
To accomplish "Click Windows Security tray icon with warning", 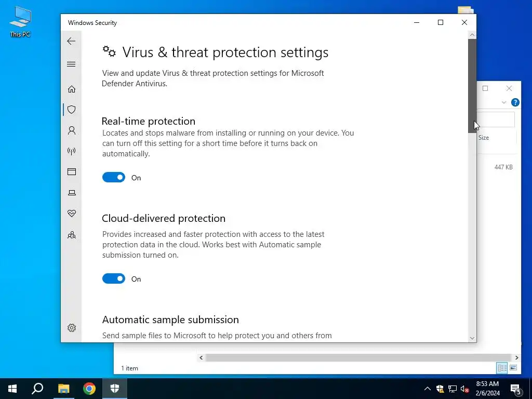I will [x=440, y=389].
